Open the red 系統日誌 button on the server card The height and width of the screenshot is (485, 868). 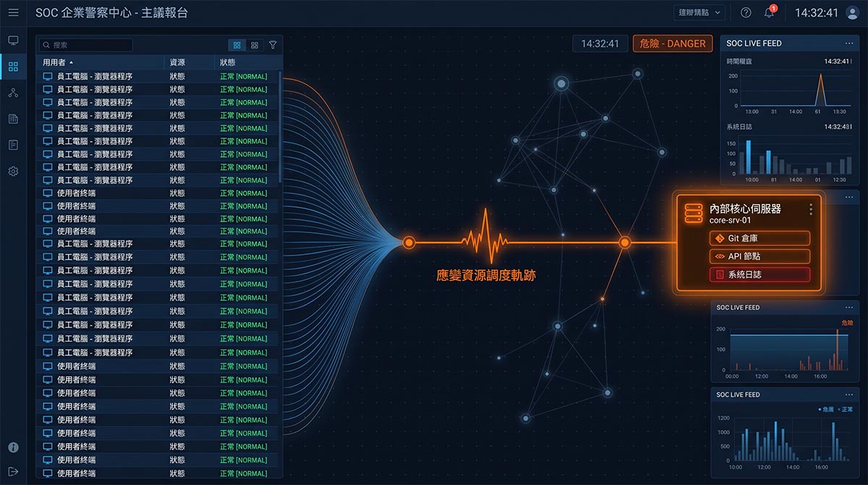[759, 274]
